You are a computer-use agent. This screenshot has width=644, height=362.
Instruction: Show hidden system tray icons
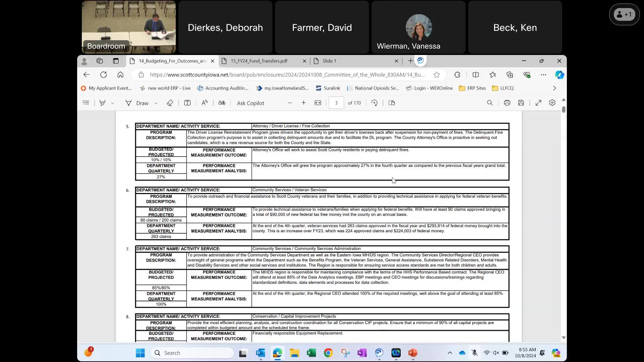point(450,353)
